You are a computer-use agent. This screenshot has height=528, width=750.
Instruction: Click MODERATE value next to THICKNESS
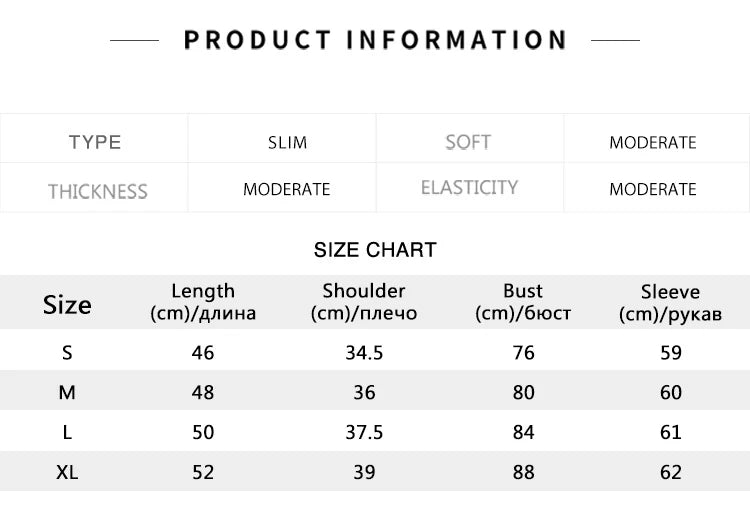click(286, 189)
